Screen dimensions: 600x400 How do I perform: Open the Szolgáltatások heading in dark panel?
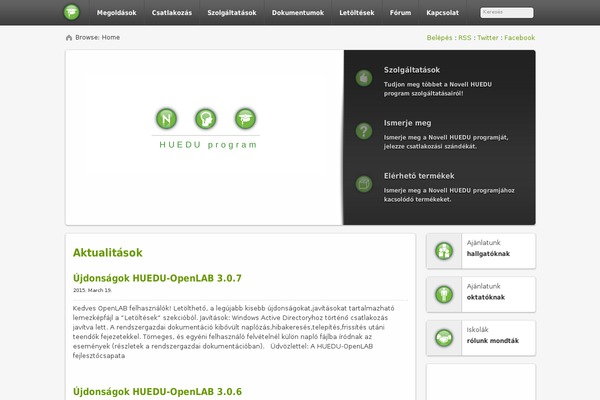pyautogui.click(x=412, y=70)
